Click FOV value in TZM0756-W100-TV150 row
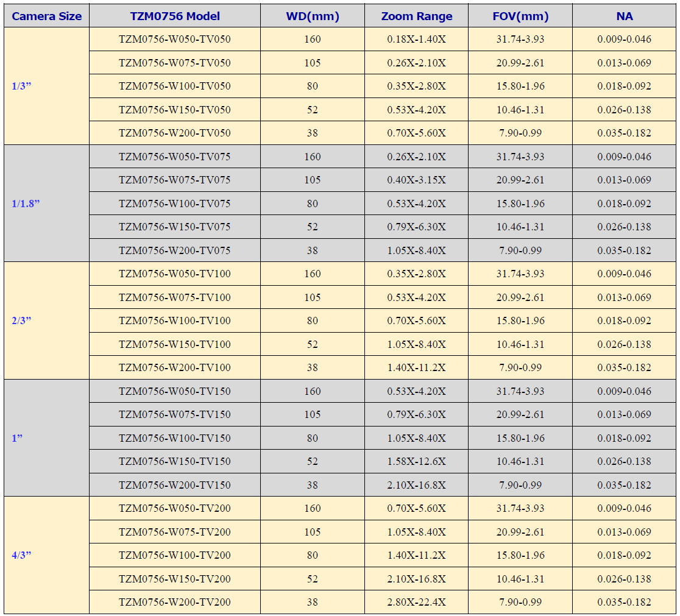Viewport: 680px width, 616px height. (520, 438)
